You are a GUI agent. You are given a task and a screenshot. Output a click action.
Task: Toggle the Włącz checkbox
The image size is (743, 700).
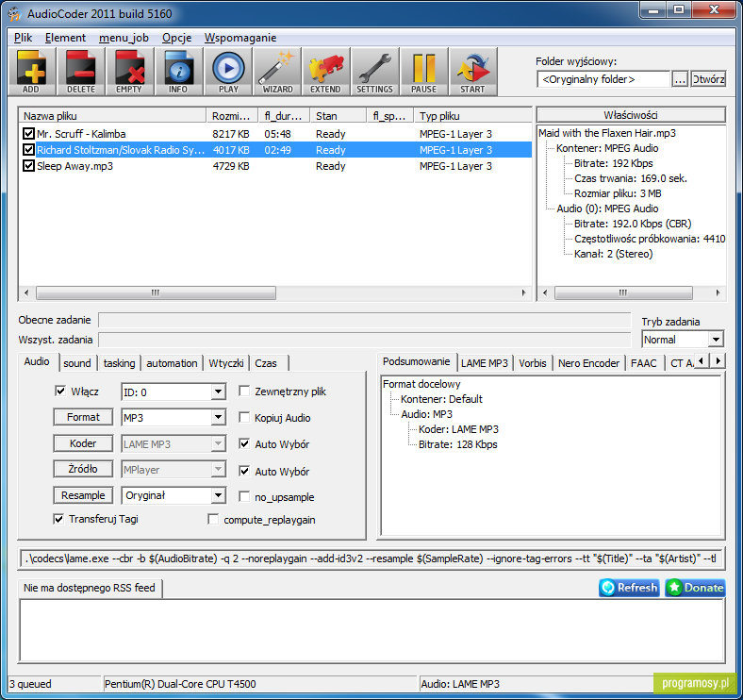[x=60, y=392]
